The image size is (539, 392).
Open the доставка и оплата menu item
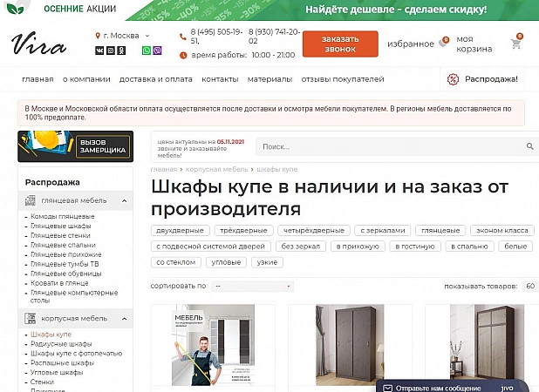coord(154,79)
